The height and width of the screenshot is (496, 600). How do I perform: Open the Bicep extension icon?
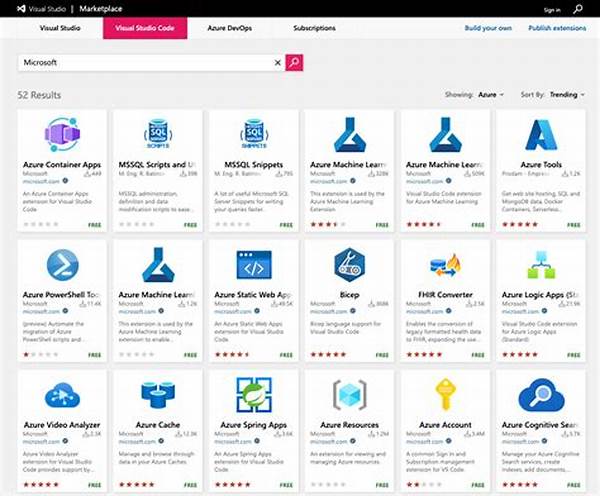tap(349, 265)
